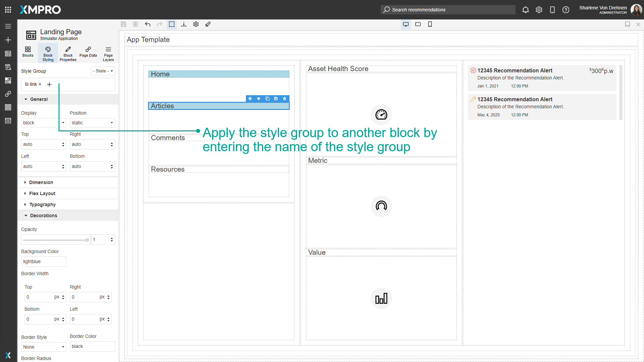Open settings gear in the canvas toolbar
This screenshot has width=644, height=362.
pos(196,24)
